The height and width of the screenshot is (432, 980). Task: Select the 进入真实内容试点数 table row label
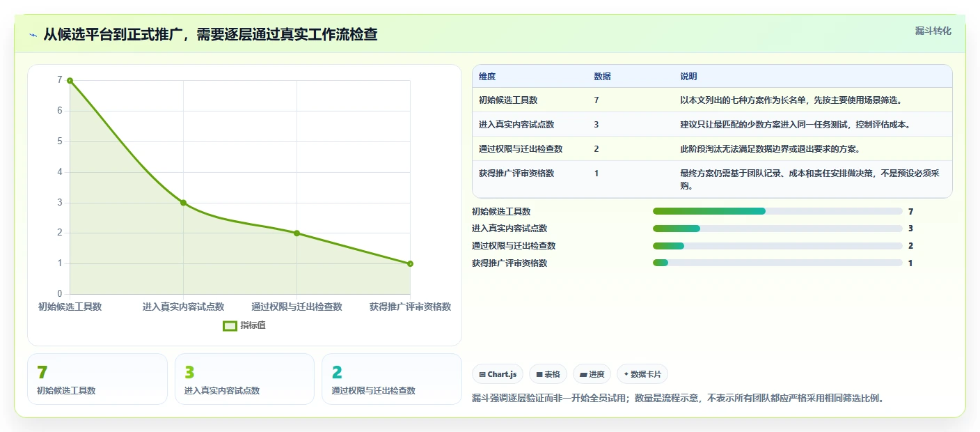[x=516, y=125]
